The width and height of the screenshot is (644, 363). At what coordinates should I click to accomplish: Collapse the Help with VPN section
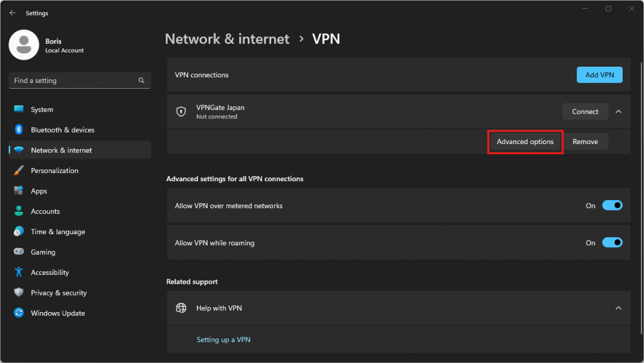pos(618,308)
